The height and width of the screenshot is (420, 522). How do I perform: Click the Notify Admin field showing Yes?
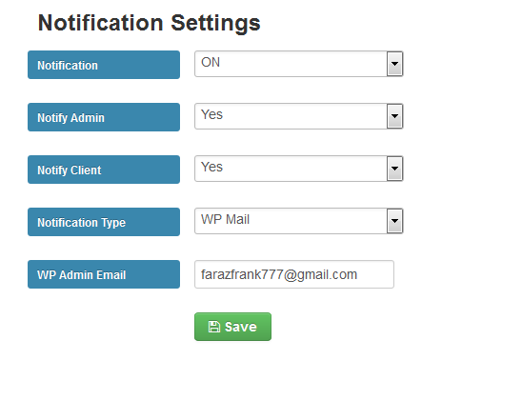tap(298, 116)
